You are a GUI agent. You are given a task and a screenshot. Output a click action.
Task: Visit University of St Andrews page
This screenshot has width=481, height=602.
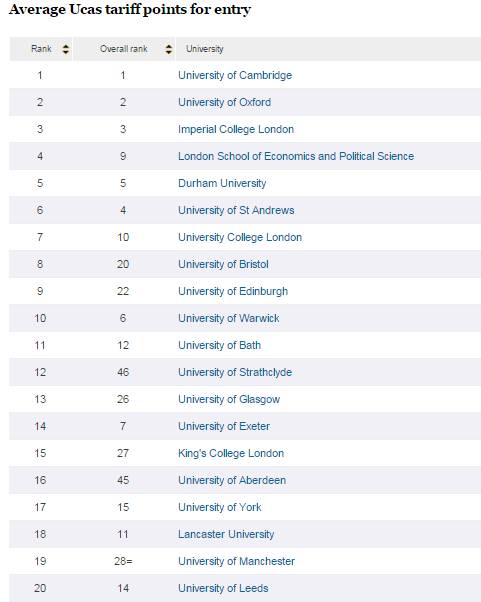(x=236, y=210)
